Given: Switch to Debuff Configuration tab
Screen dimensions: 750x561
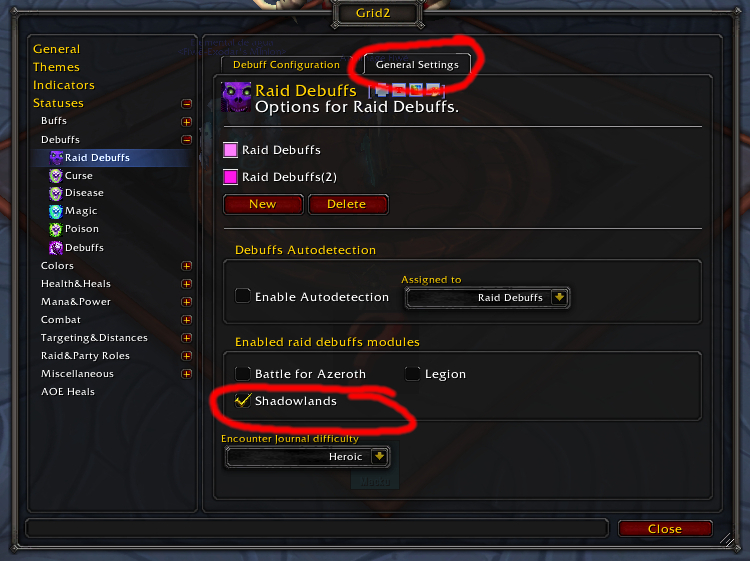Looking at the screenshot, I should (286, 65).
